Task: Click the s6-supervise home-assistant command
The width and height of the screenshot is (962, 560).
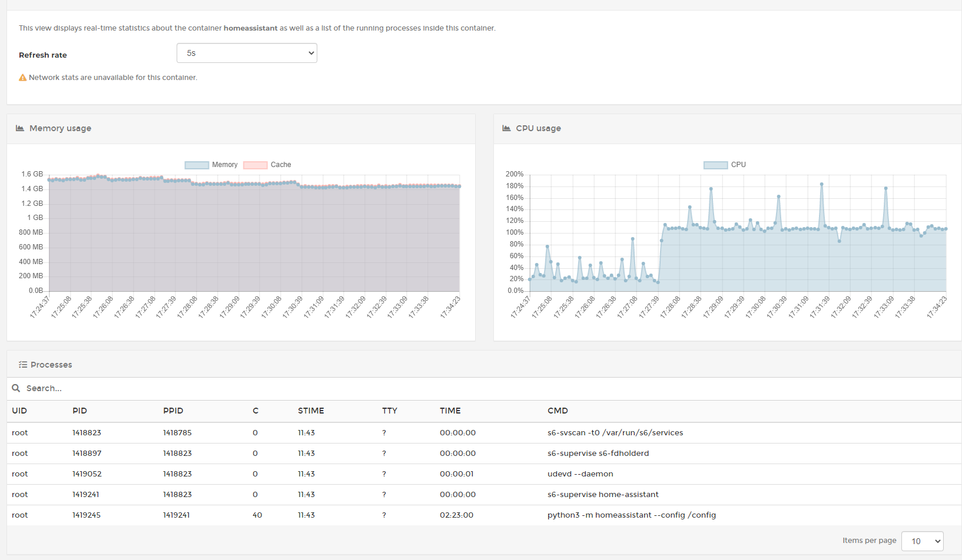Action: pos(603,494)
